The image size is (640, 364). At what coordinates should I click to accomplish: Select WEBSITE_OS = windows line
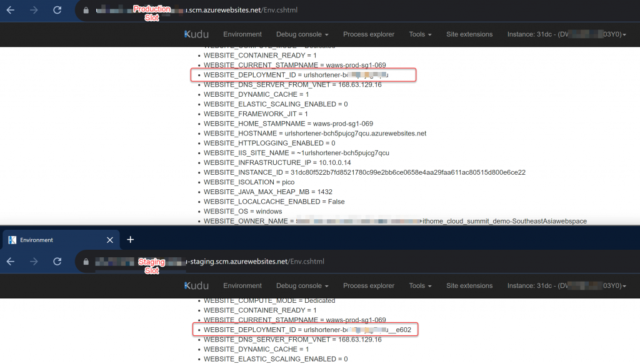243,212
